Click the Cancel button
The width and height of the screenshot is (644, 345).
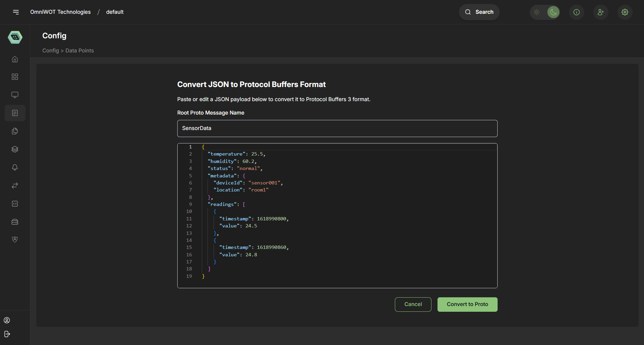413,304
